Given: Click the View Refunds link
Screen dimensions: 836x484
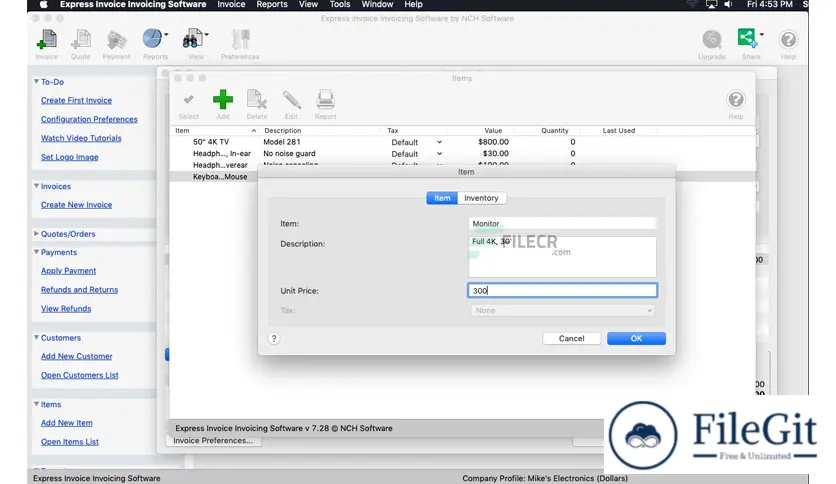Looking at the screenshot, I should tap(66, 309).
